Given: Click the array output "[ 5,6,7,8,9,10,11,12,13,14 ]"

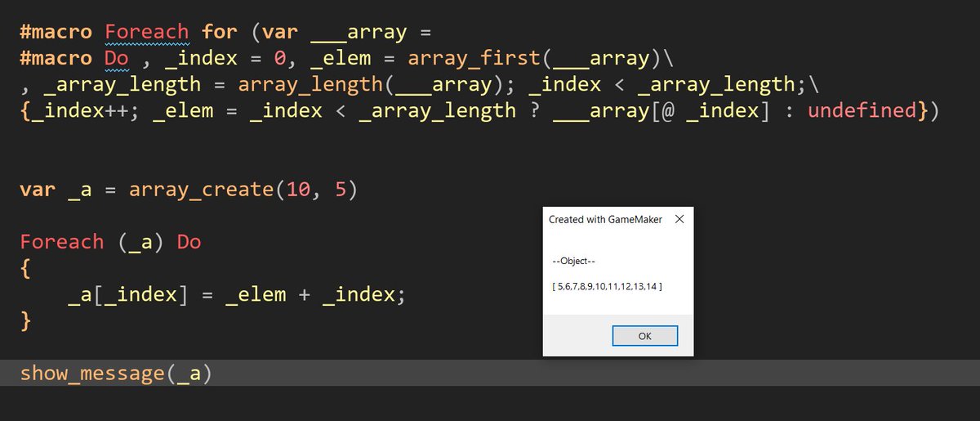Looking at the screenshot, I should click(x=608, y=287).
